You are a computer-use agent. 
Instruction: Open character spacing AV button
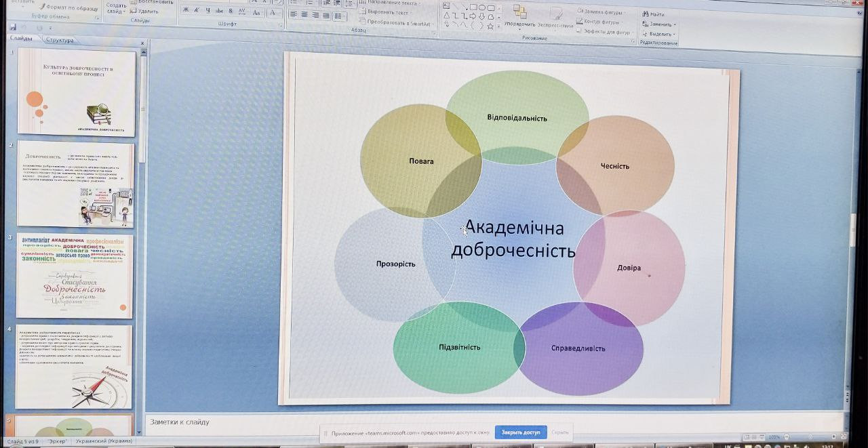click(x=242, y=12)
